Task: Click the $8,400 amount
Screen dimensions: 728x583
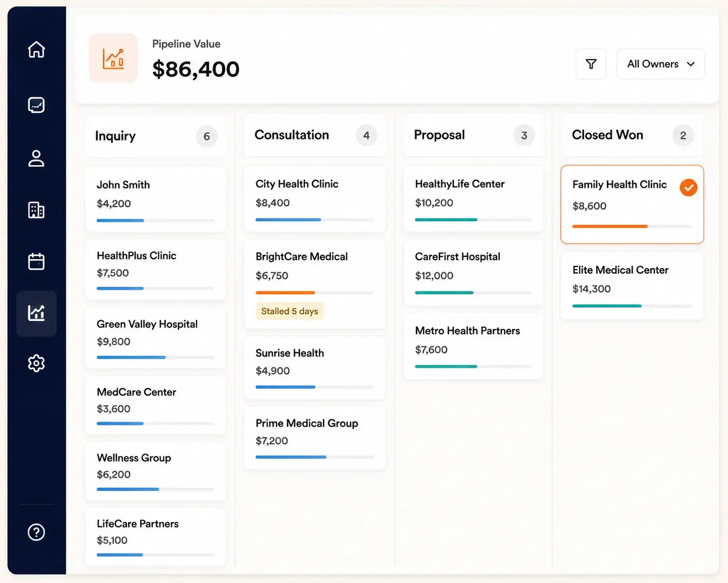Action: tap(273, 203)
